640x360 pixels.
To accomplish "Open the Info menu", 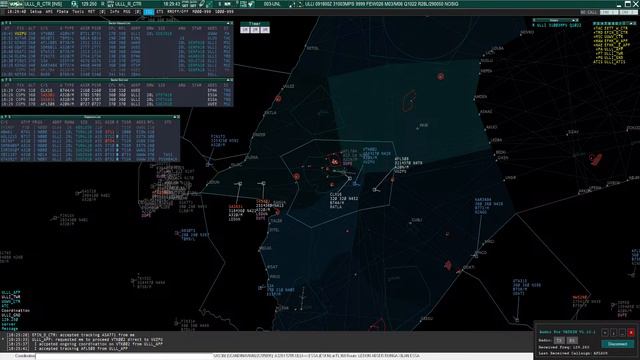I will tap(115, 12).
